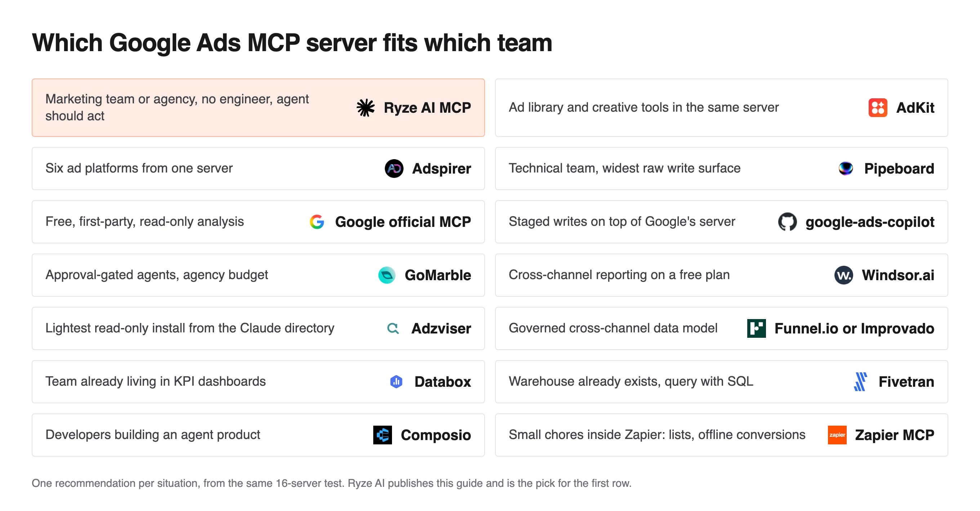Screen dimensions: 980x511
Task: Click 'Small chores inside Zapier' description text
Action: coord(657,434)
